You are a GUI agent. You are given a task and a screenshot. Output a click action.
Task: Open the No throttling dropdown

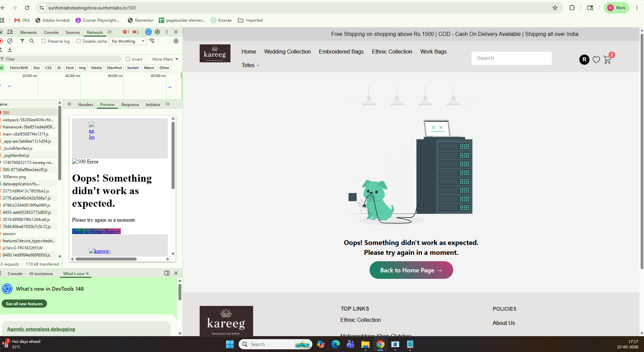(128, 41)
